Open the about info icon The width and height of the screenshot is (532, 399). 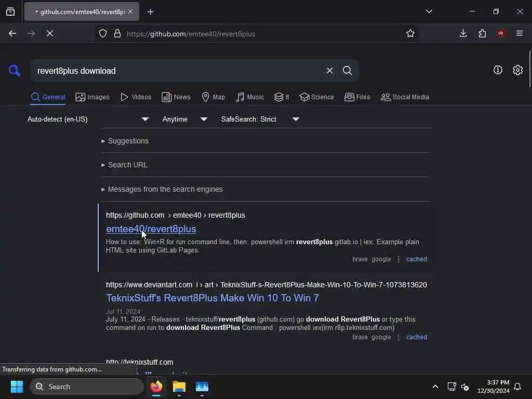498,70
